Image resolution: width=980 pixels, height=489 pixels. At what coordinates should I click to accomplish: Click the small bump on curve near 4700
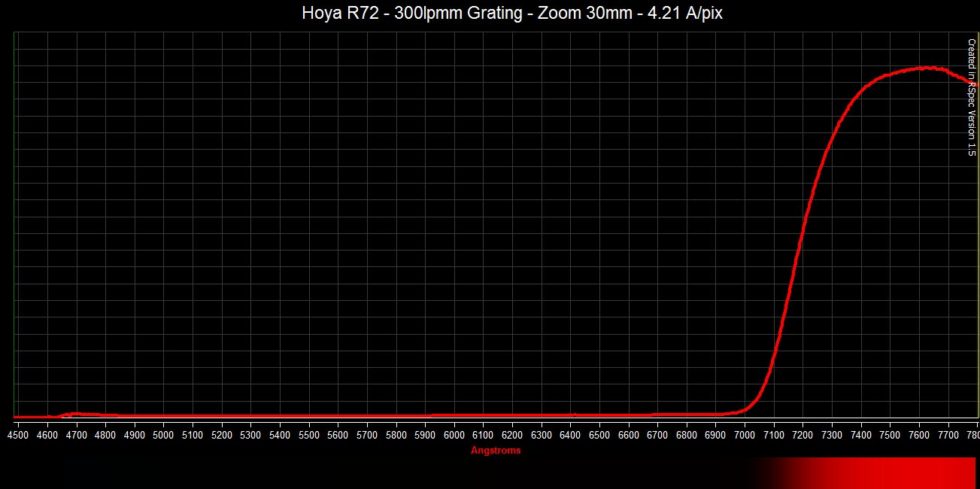pyautogui.click(x=73, y=413)
